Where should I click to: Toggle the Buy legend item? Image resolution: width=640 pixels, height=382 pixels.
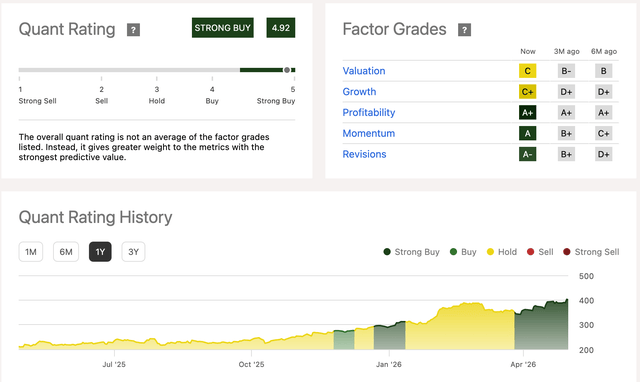[463, 252]
